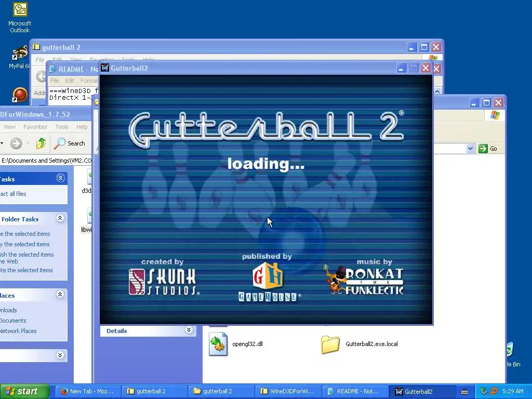The width and height of the screenshot is (532, 399).
Task: Select the opengl32.dll file icon
Action: tap(218, 344)
